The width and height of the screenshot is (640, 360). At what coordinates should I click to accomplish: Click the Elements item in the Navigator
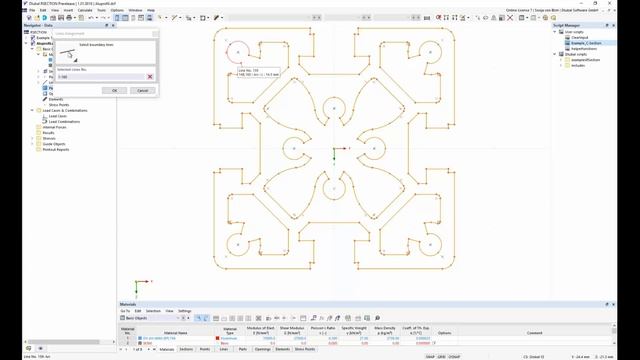[x=56, y=99]
